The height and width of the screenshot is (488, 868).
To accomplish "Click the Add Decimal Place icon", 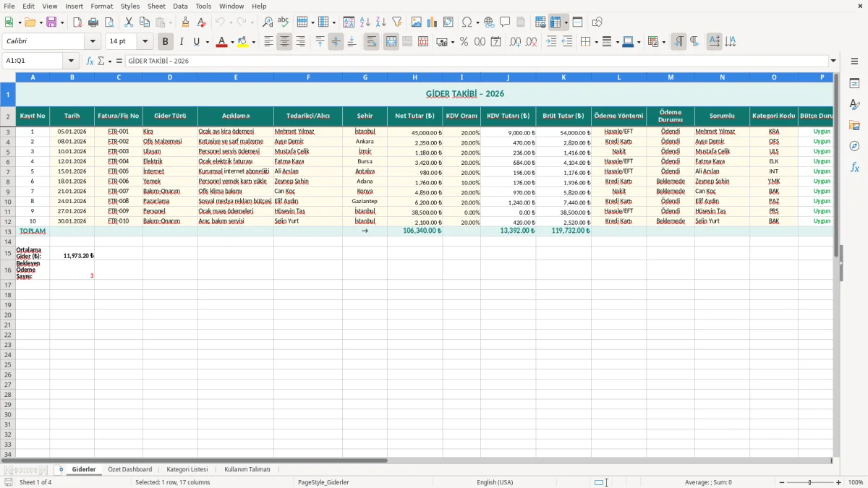I will pyautogui.click(x=515, y=42).
